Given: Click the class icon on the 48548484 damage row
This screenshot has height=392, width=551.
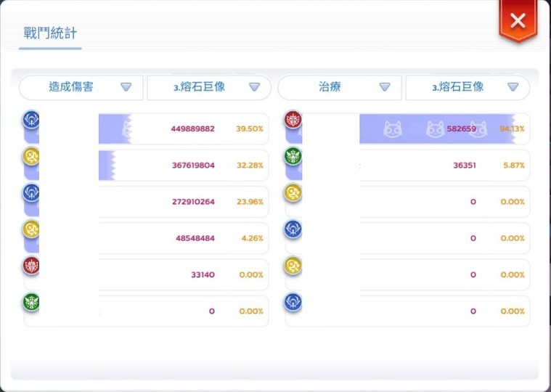Looking at the screenshot, I should pos(31,229).
